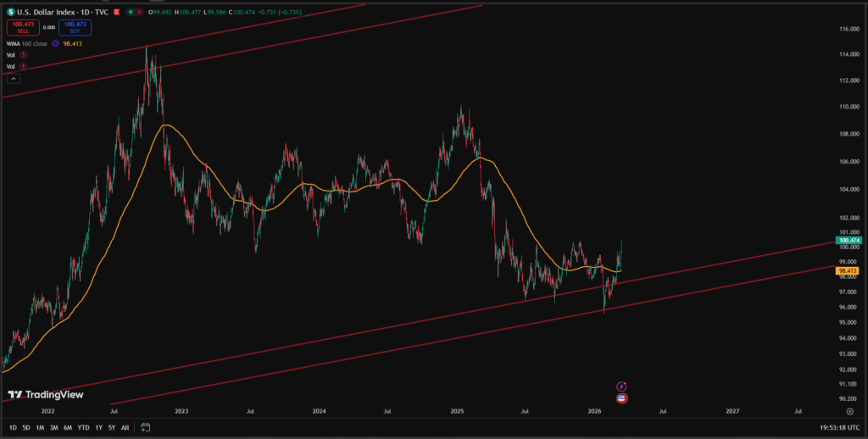Select the All time range
The height and width of the screenshot is (439, 868).
coord(125,427)
